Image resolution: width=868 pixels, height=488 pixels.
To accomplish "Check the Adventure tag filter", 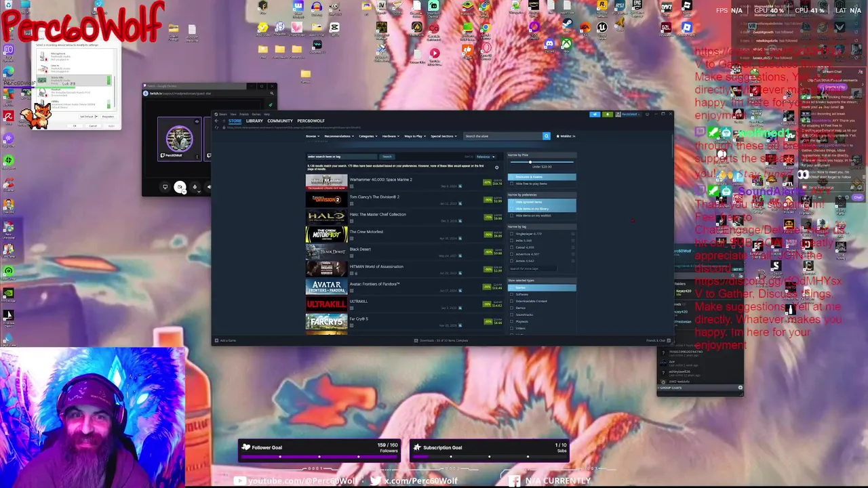I will [x=511, y=254].
